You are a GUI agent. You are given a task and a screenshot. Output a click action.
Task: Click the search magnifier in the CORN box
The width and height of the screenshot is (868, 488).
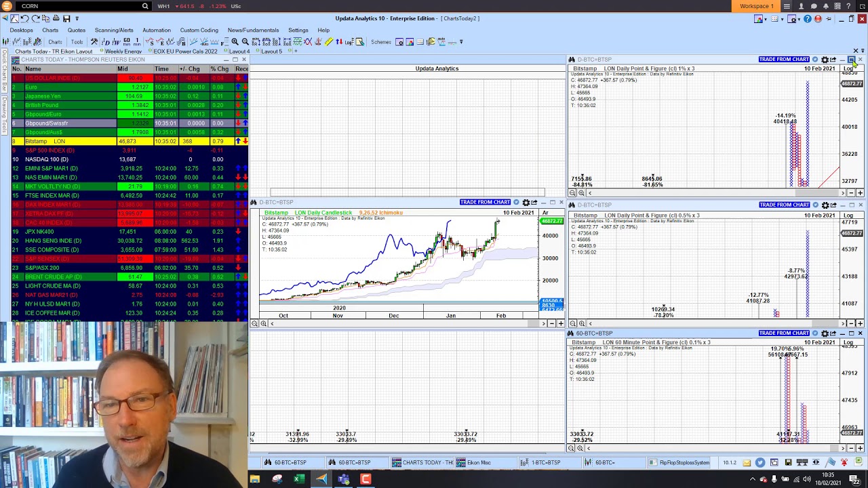tap(144, 6)
